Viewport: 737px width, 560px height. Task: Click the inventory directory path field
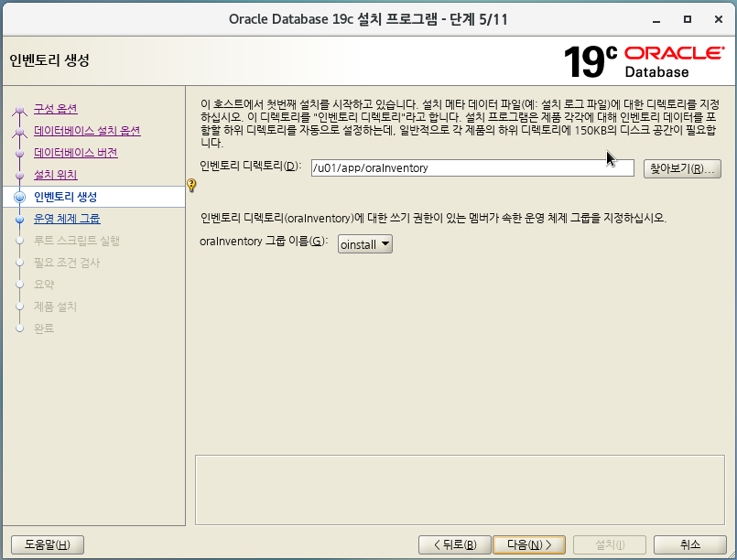pos(472,168)
